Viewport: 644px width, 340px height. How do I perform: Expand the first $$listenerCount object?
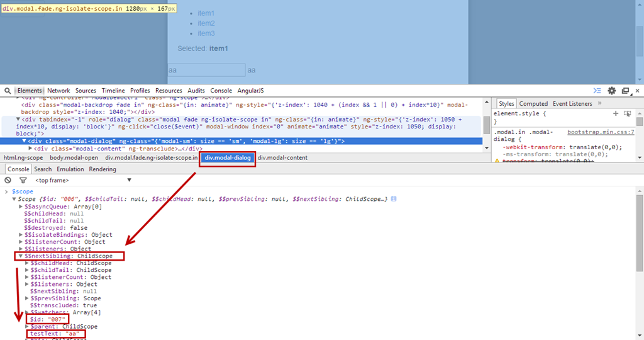coord(21,242)
